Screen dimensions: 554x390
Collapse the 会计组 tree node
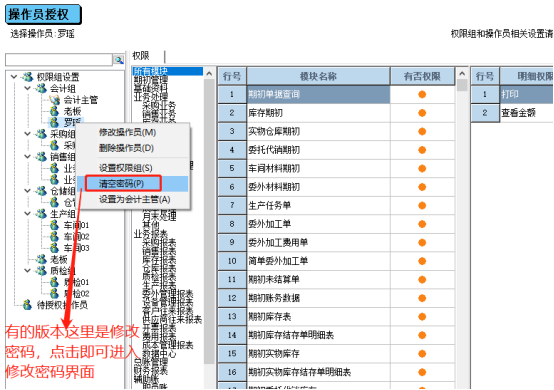28,88
